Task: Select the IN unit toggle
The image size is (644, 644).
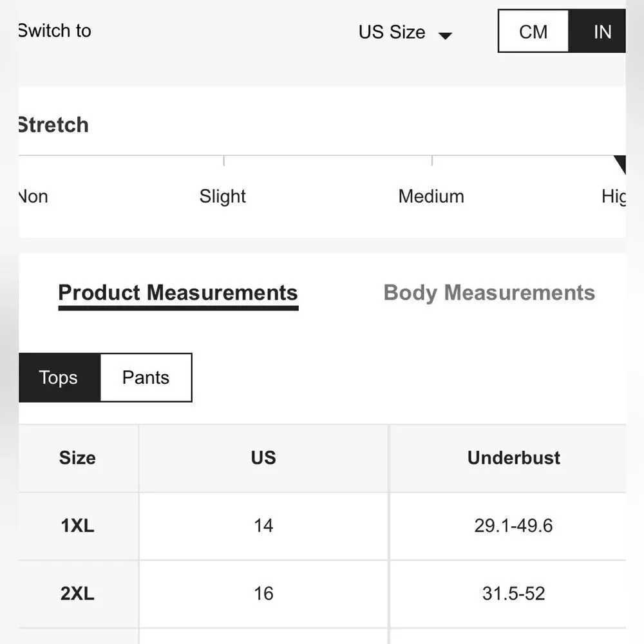Action: tap(601, 32)
